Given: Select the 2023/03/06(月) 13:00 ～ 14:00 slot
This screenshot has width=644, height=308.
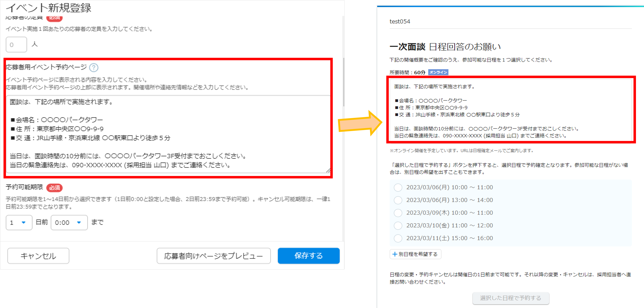Looking at the screenshot, I should click(398, 200).
